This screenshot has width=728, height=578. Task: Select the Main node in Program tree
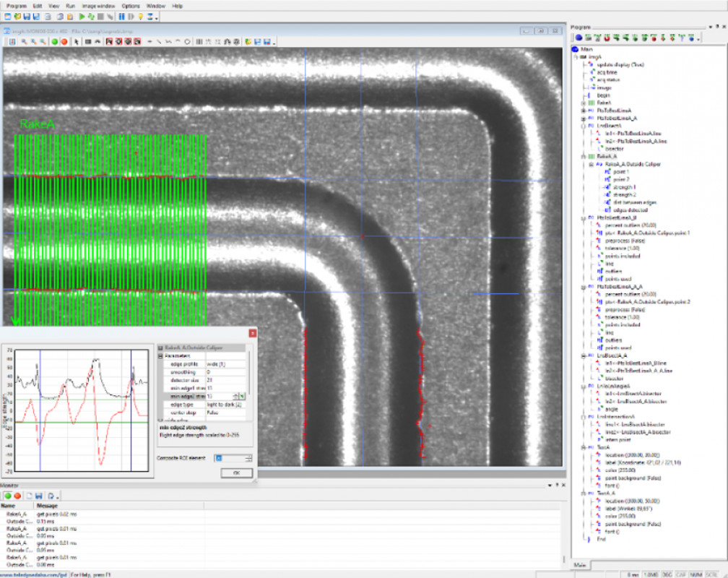point(586,49)
